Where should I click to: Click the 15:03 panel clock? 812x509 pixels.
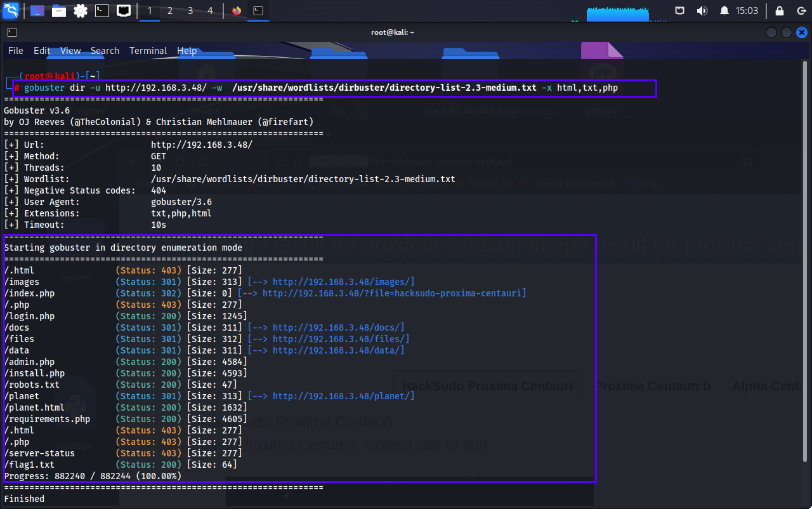point(747,11)
